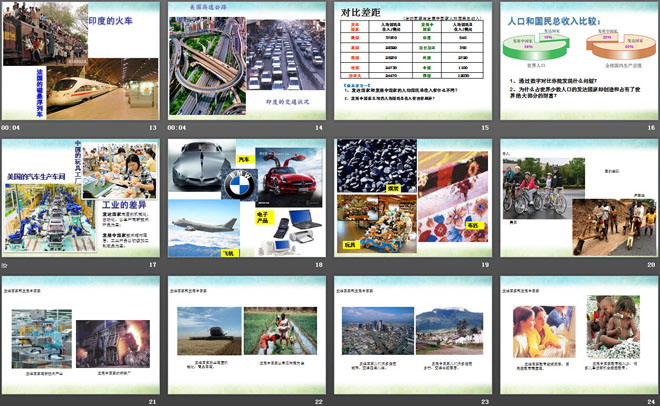This screenshot has height=406, width=660.
Task: Click slide number 17 label
Action: pyautogui.click(x=152, y=265)
